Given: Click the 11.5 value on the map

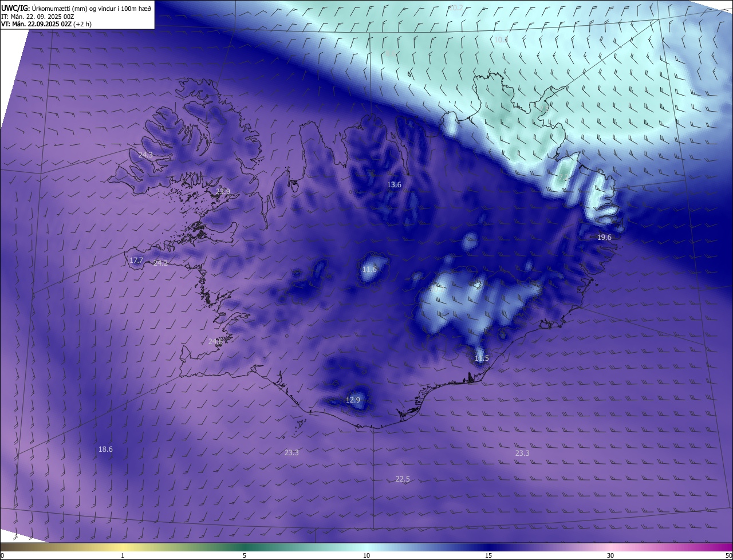Looking at the screenshot, I should pyautogui.click(x=482, y=358).
